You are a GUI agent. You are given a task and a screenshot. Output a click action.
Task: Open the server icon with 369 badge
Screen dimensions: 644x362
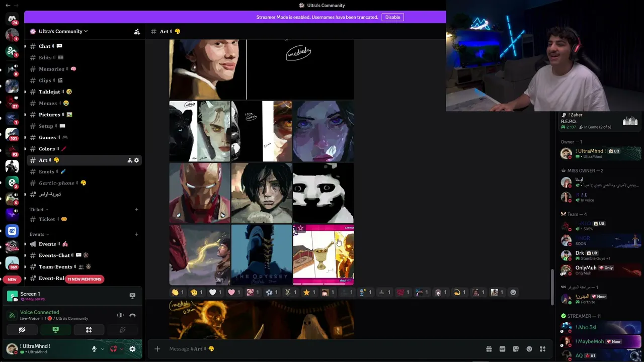click(12, 263)
